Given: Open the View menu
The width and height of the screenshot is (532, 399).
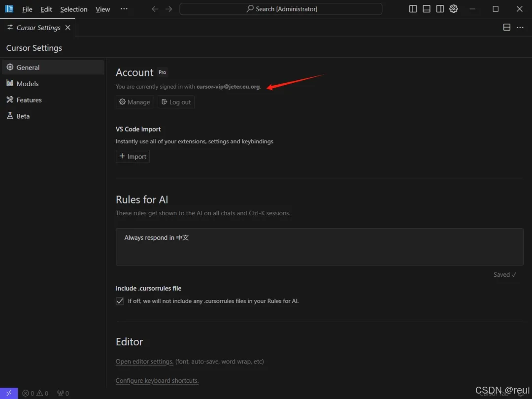Looking at the screenshot, I should click(102, 9).
